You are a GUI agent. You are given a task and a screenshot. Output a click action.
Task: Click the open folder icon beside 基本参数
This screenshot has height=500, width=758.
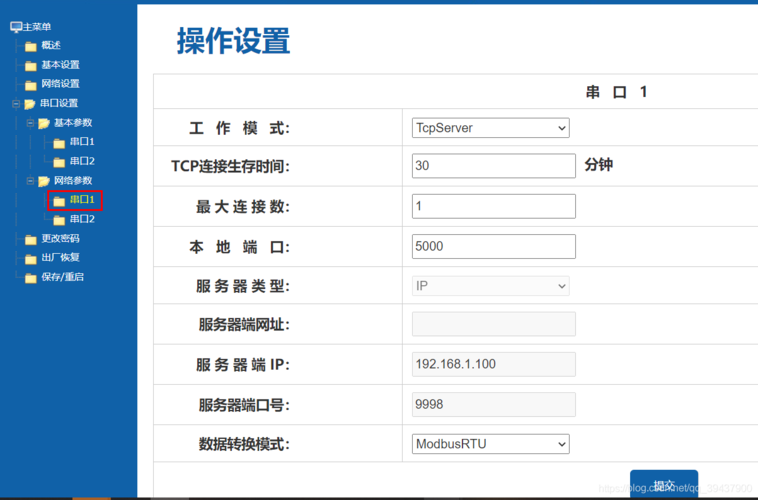pyautogui.click(x=44, y=123)
